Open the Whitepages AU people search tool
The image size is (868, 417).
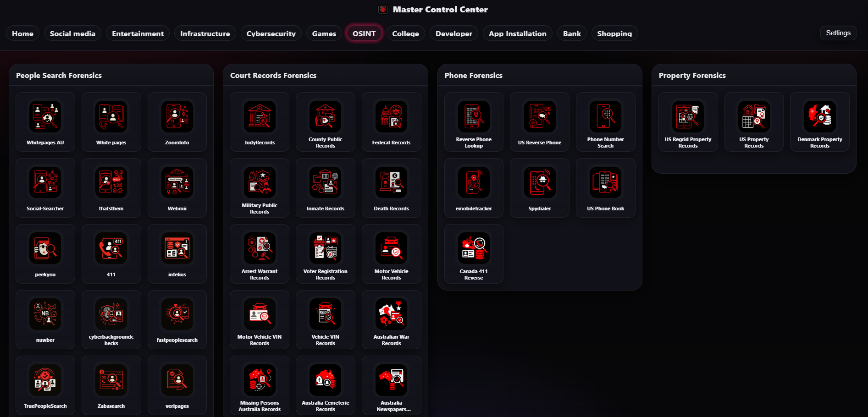pos(45,121)
